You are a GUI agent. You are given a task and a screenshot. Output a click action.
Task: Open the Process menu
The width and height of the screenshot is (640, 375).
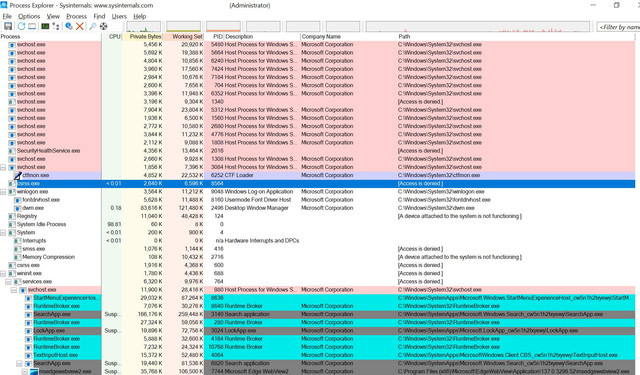76,16
